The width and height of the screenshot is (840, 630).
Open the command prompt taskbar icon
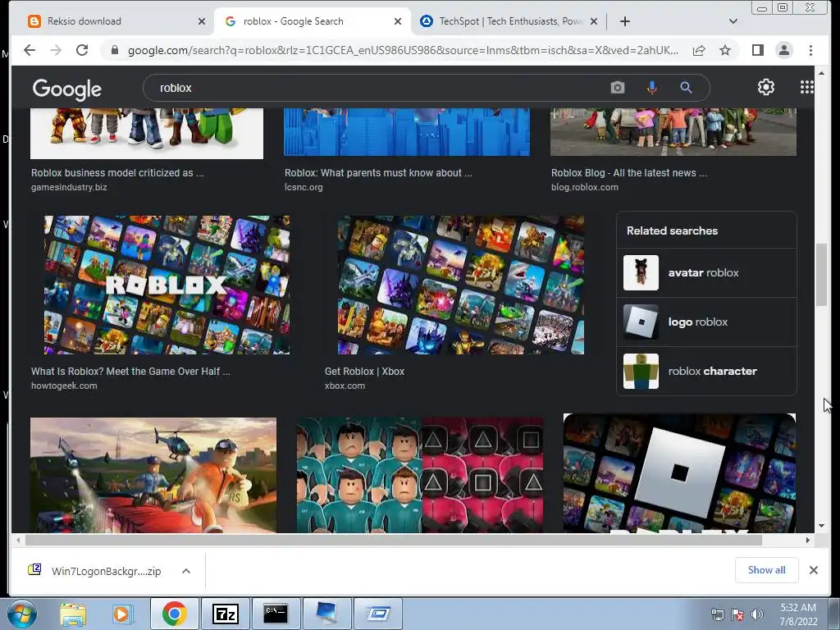[x=276, y=614]
